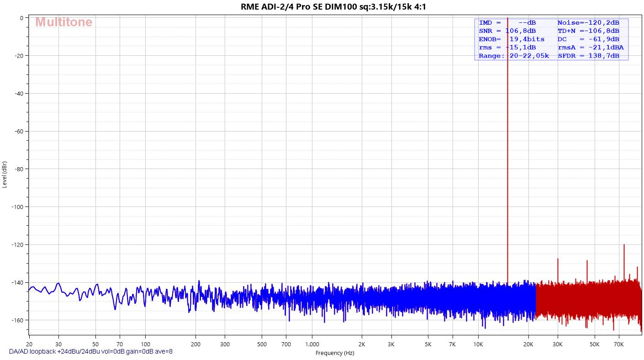This screenshot has width=644, height=360.
Task: Click the 20K frequency axis tick
Action: coord(528,344)
